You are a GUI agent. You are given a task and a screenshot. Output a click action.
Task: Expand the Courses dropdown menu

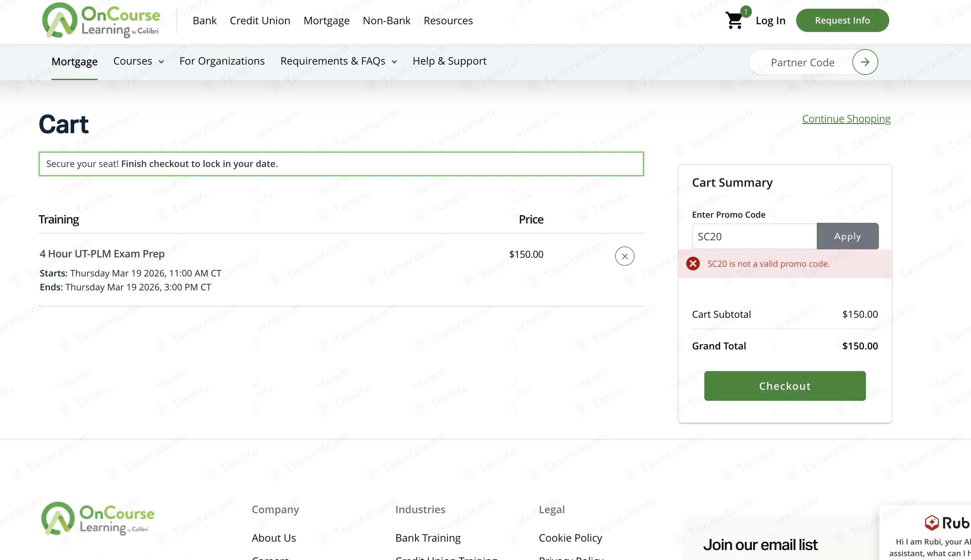tap(139, 61)
